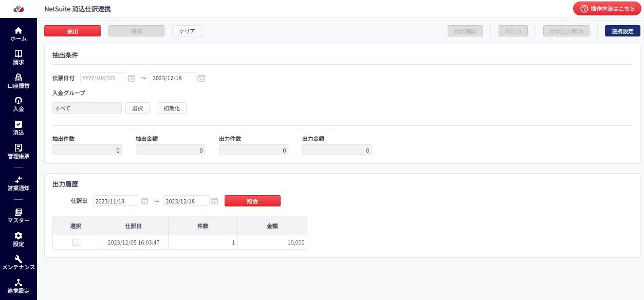Open 操作方法はこちら help button
The width and height of the screenshot is (644, 300).
point(607,9)
